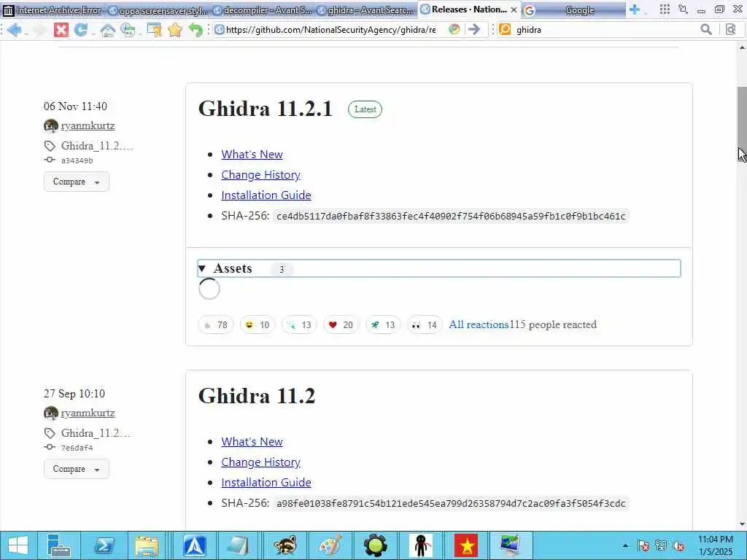Click the scrollbar down arrow

(742, 525)
